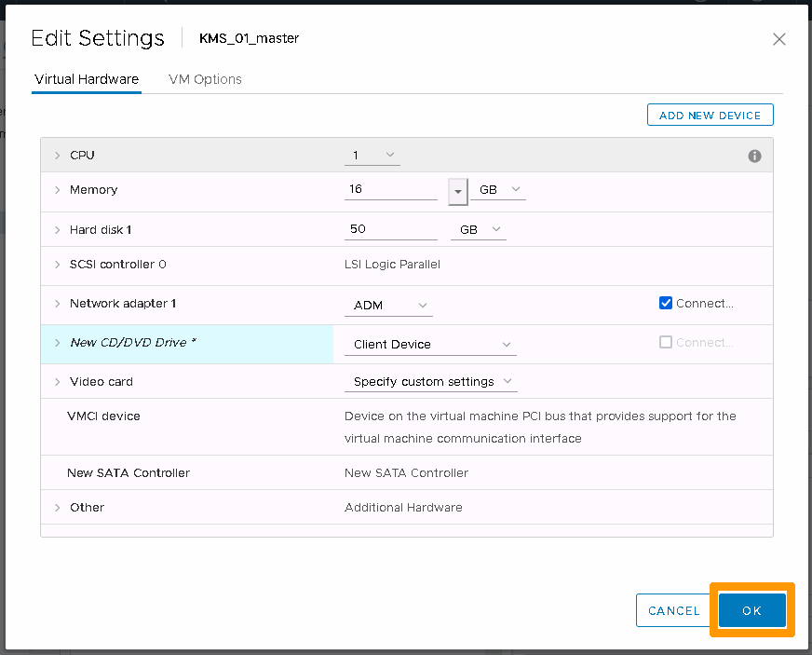812x655 pixels.
Task: Expand Network adapter 1 details
Action: (57, 304)
